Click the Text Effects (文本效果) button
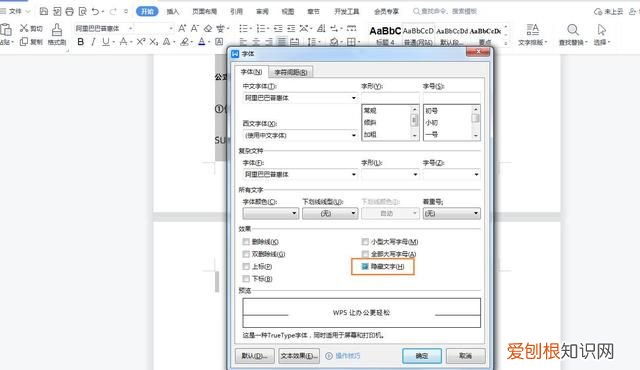Viewport: 640px width, 370px height. pyautogui.click(x=299, y=356)
